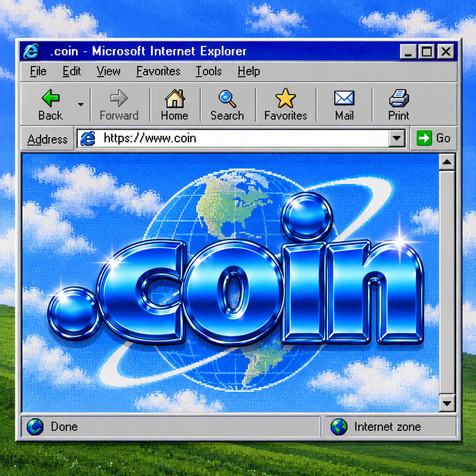Click the window title text
This screenshot has height=476, width=476.
[148, 52]
